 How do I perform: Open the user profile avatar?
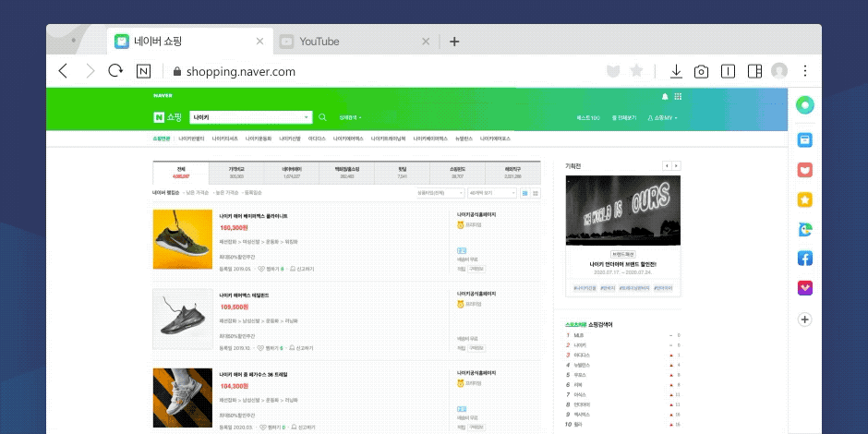[779, 71]
